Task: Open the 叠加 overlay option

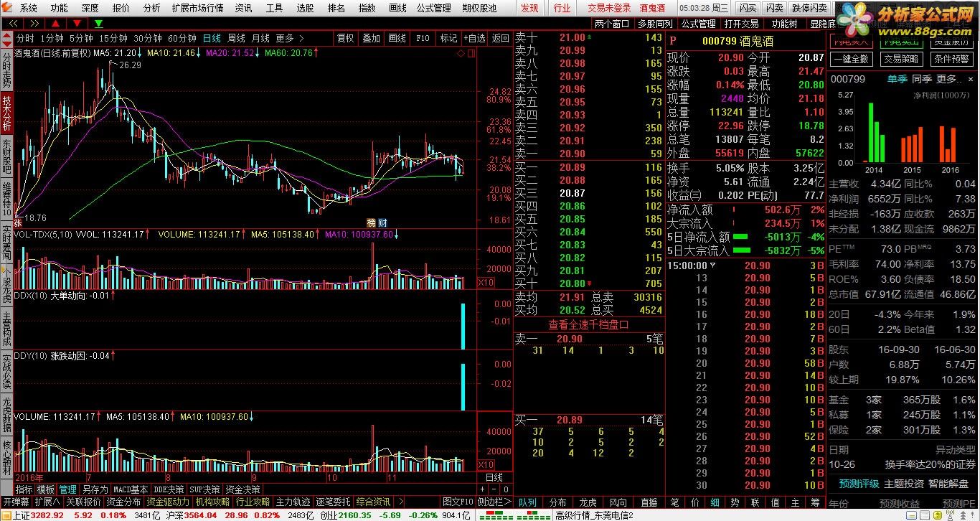Action: pyautogui.click(x=371, y=38)
